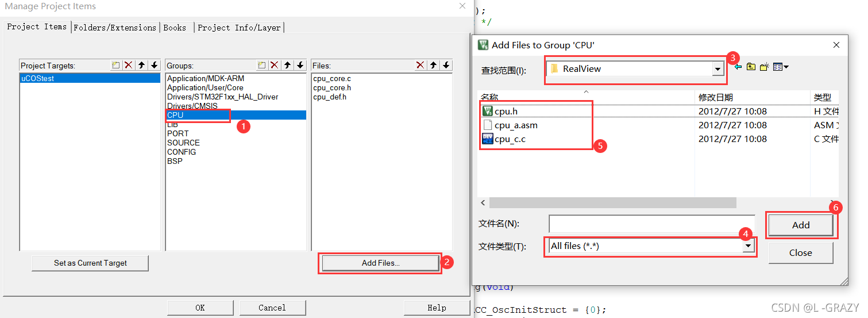The height and width of the screenshot is (318, 868).
Task: Click the Add Files... button
Action: coord(380,263)
